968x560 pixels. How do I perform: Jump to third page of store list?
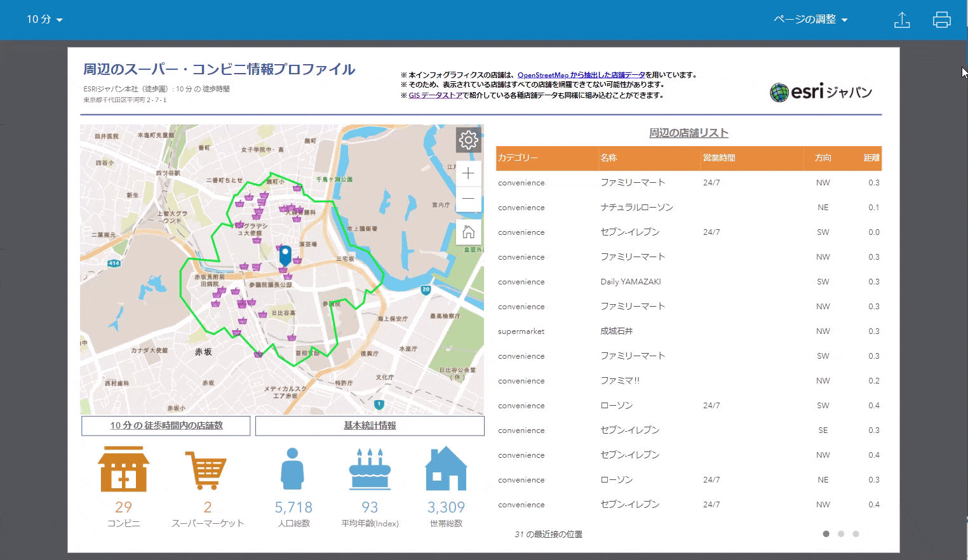[856, 534]
